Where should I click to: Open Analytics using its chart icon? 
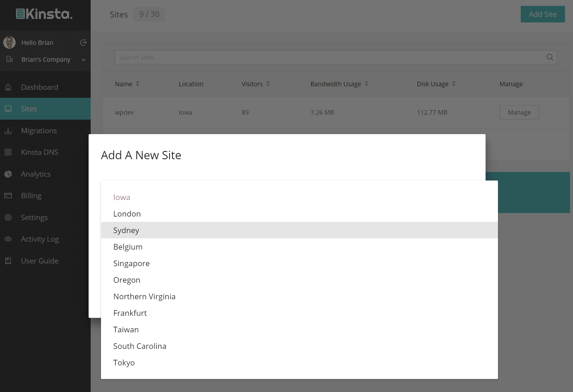(8, 174)
